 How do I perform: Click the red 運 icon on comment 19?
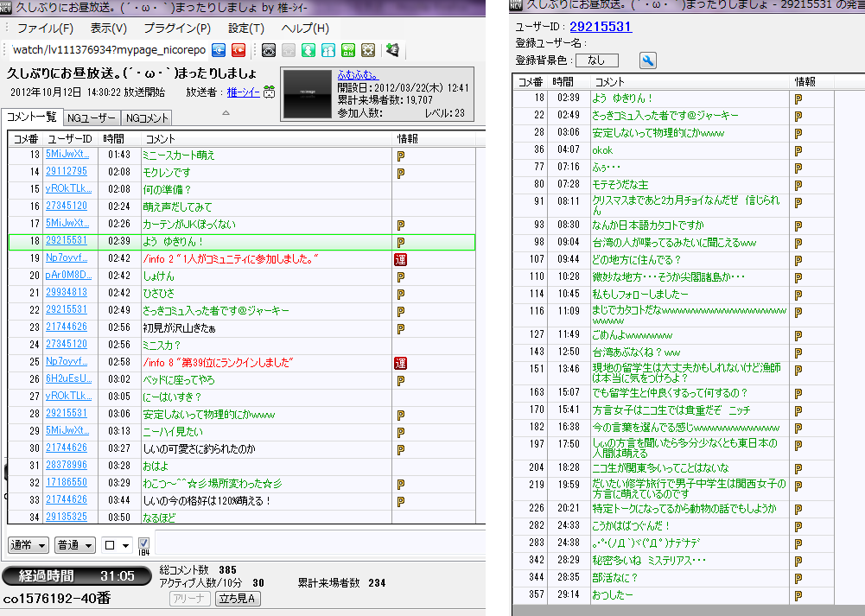coord(400,259)
